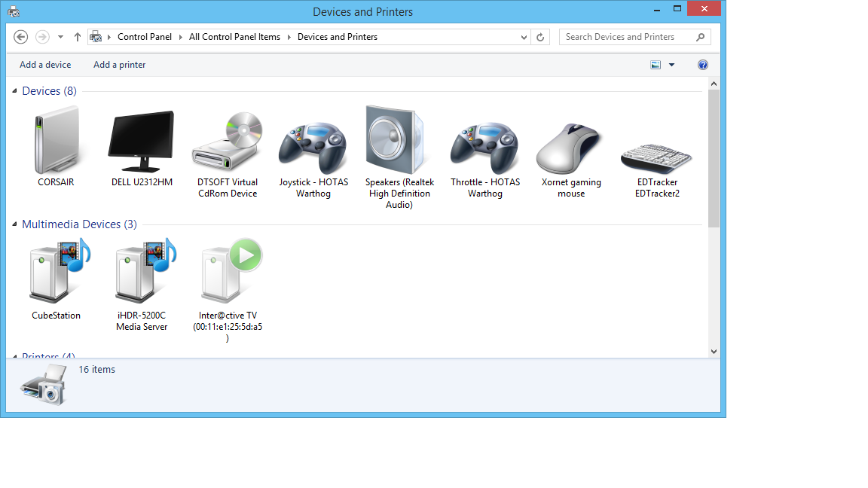Open the recent locations dropdown arrow

tap(60, 37)
